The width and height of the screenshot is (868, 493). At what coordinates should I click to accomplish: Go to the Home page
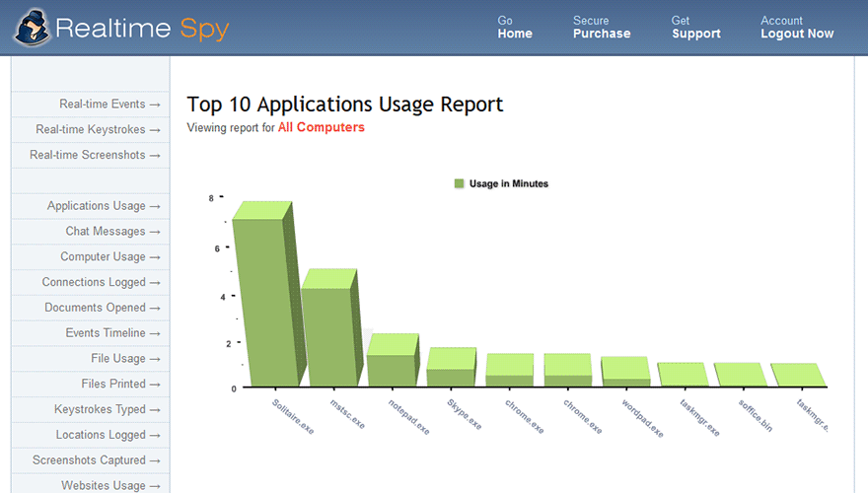point(514,27)
